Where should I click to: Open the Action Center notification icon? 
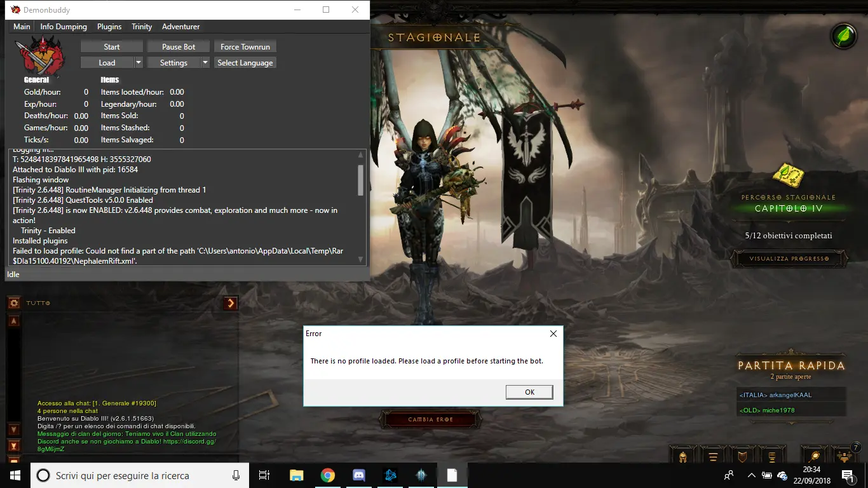click(847, 475)
